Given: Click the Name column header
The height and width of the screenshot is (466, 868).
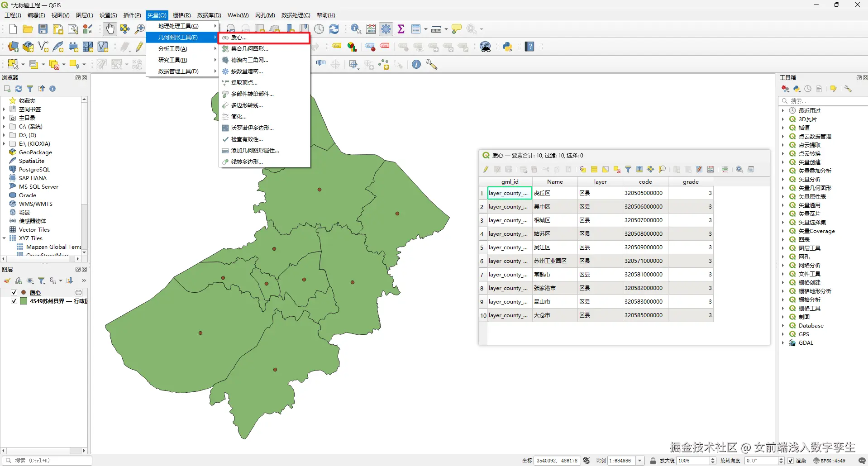Looking at the screenshot, I should [x=555, y=182].
